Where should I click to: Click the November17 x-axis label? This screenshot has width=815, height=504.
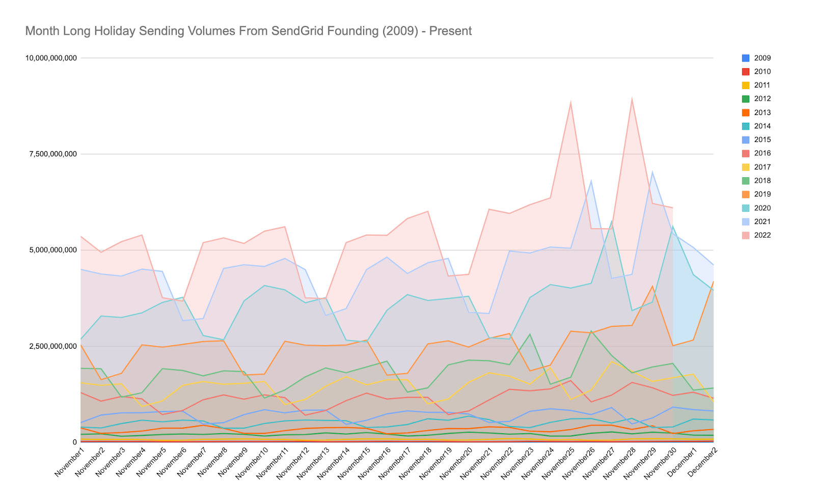(393, 464)
